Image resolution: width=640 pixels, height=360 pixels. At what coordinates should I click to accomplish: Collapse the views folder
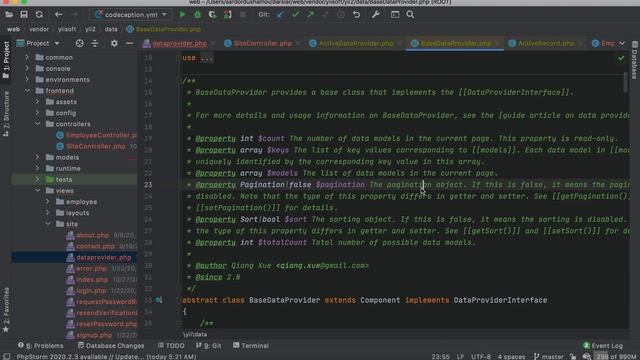click(38, 191)
